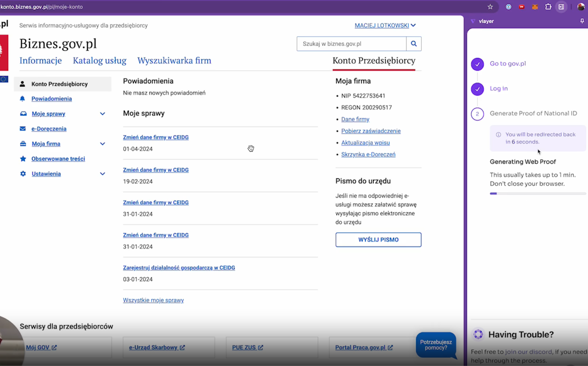The height and width of the screenshot is (366, 588).
Task: Click the Having Trouble lifebuoy icon
Action: [x=478, y=334]
